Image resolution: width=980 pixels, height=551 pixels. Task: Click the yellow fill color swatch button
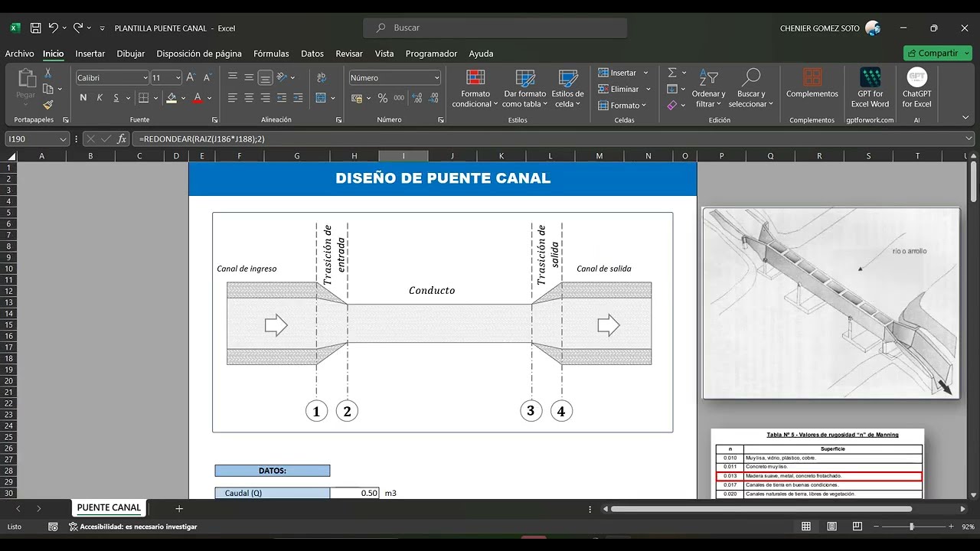tap(171, 98)
